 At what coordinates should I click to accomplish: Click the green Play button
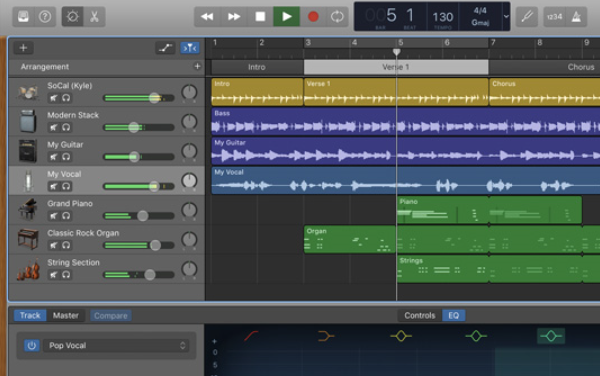point(287,16)
